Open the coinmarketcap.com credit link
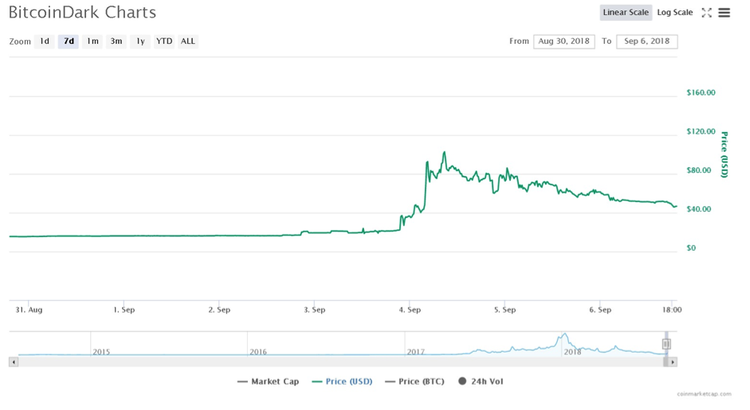The width and height of the screenshot is (750, 410). click(704, 394)
